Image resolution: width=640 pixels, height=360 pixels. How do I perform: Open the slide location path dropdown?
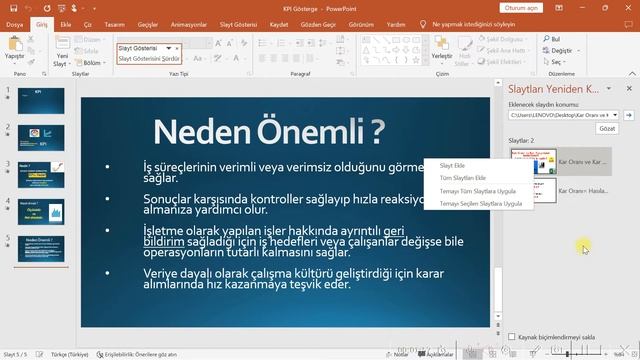tap(615, 115)
